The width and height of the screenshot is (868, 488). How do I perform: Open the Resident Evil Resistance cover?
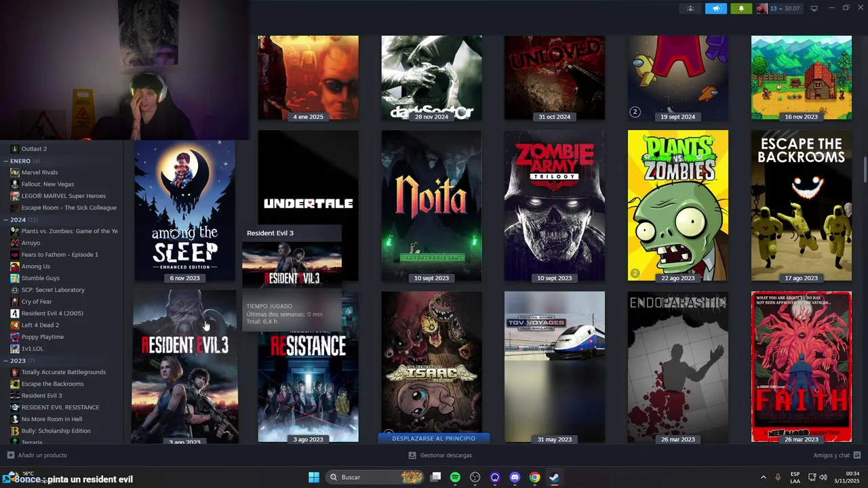pyautogui.click(x=309, y=386)
